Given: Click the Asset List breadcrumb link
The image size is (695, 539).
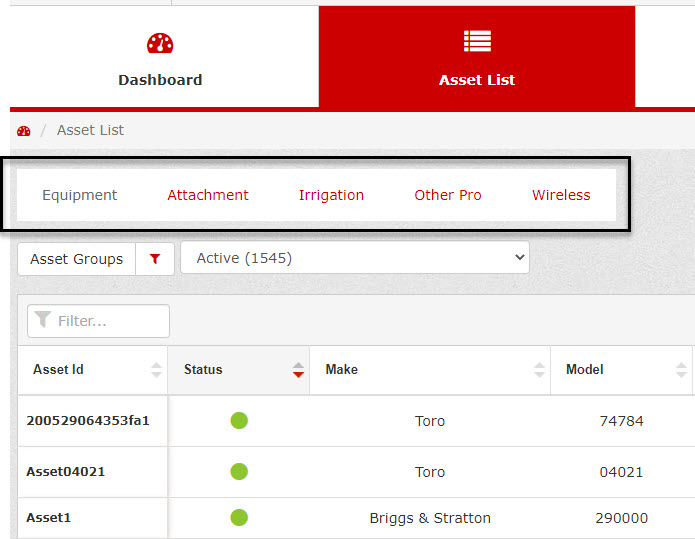Looking at the screenshot, I should (90, 130).
